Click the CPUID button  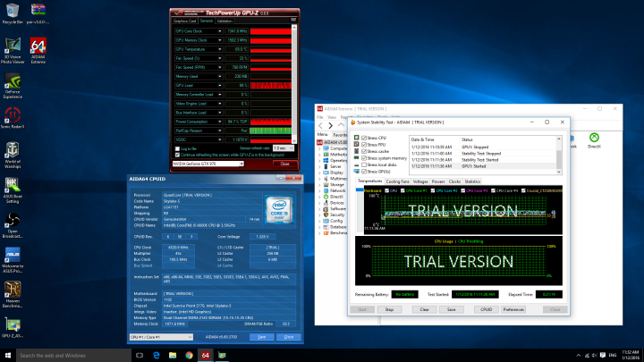pos(486,309)
